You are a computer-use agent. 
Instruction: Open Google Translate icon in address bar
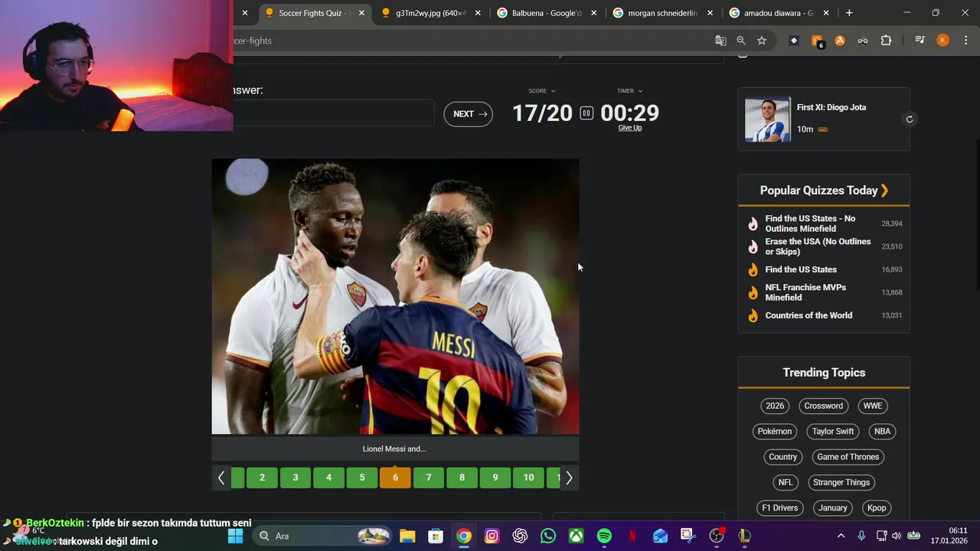click(720, 41)
